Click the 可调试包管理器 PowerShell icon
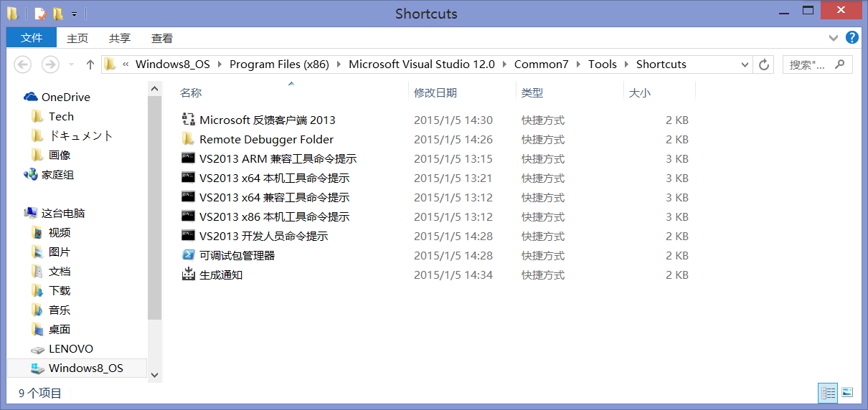Screen dimensions: 868x410 pyautogui.click(x=189, y=255)
